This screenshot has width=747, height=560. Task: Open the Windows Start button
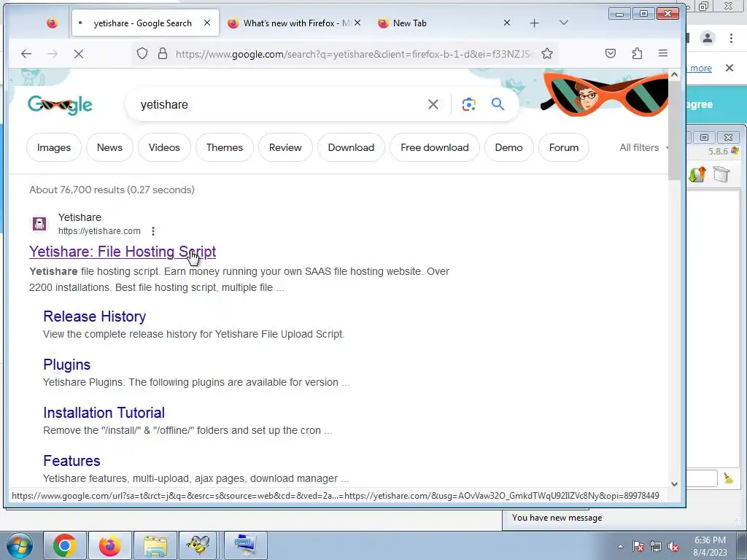tap(19, 545)
